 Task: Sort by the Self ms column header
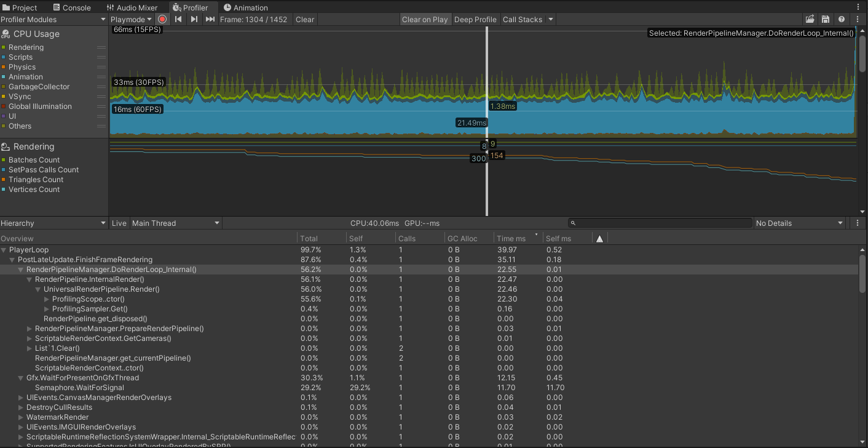pyautogui.click(x=567, y=238)
